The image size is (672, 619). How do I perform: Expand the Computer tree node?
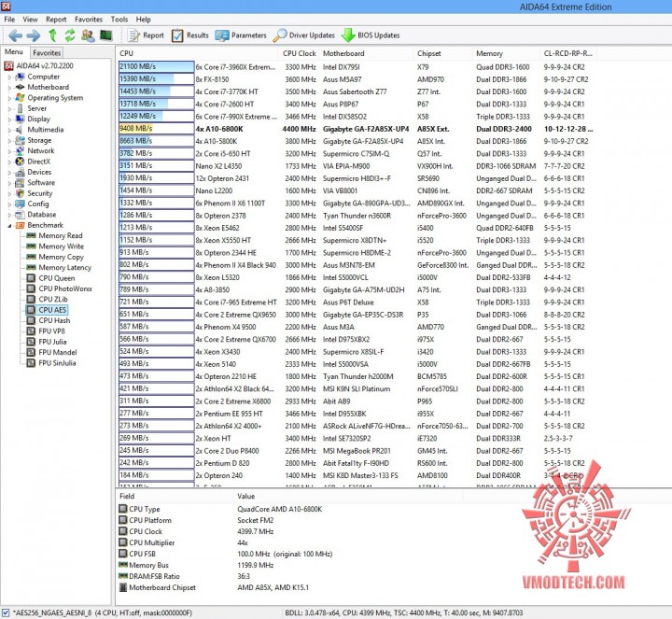click(9, 77)
